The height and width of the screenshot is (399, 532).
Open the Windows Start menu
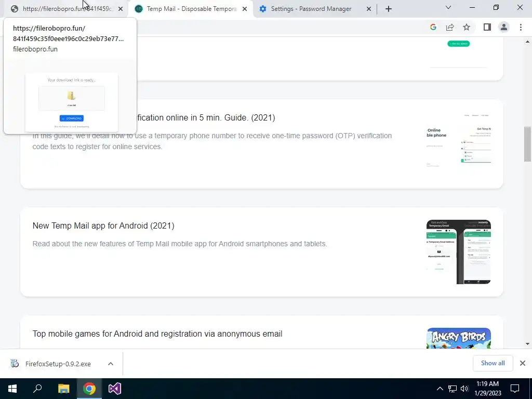tap(12, 389)
